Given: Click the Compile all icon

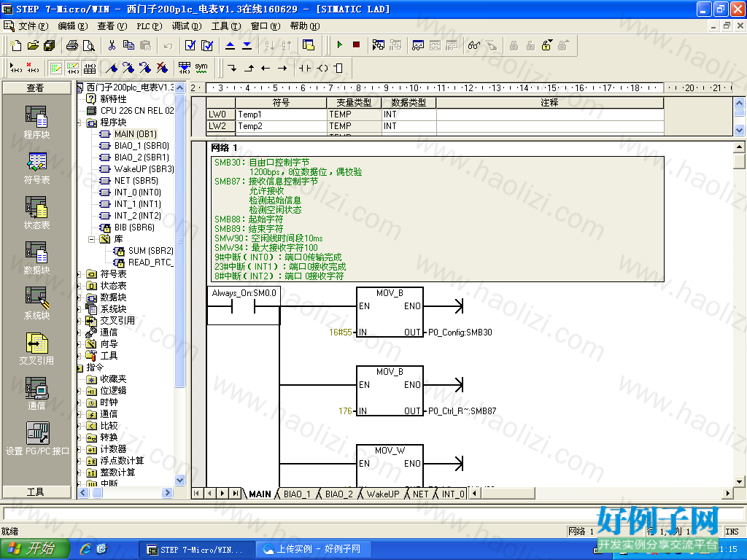Looking at the screenshot, I should point(207,45).
